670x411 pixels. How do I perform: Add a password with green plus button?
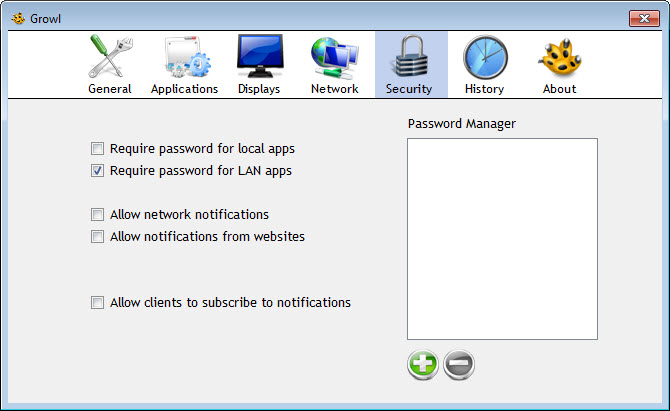pyautogui.click(x=423, y=364)
